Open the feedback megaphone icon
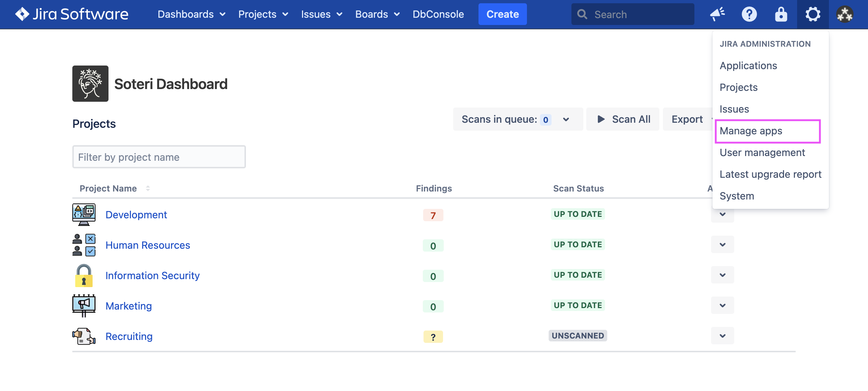 click(x=717, y=14)
